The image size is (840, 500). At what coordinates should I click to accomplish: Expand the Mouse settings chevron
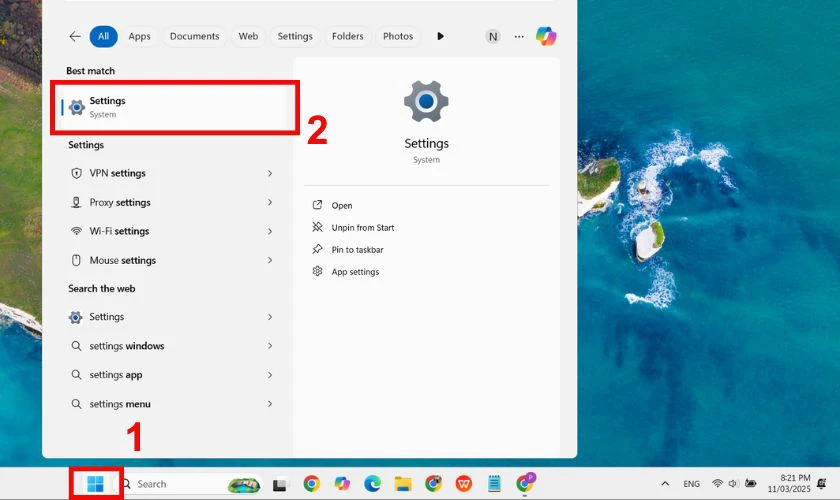pyautogui.click(x=270, y=260)
